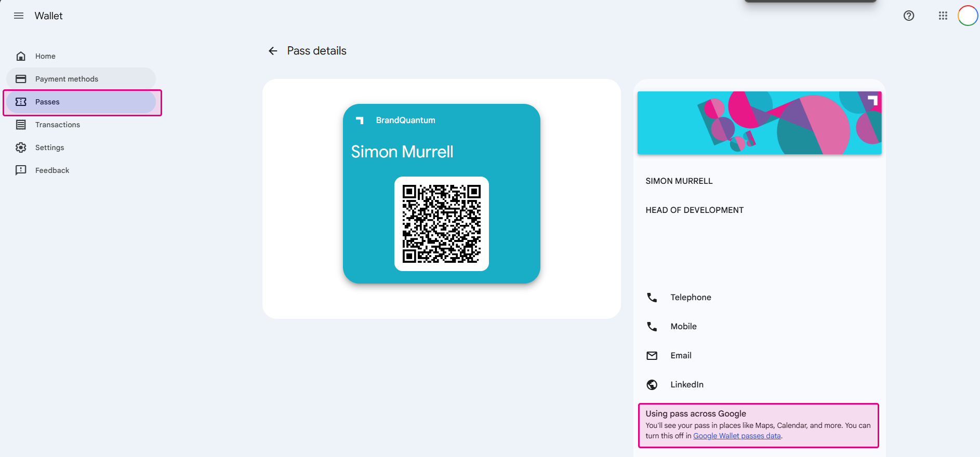Open the Google apps grid
Image resolution: width=980 pixels, height=457 pixels.
943,16
